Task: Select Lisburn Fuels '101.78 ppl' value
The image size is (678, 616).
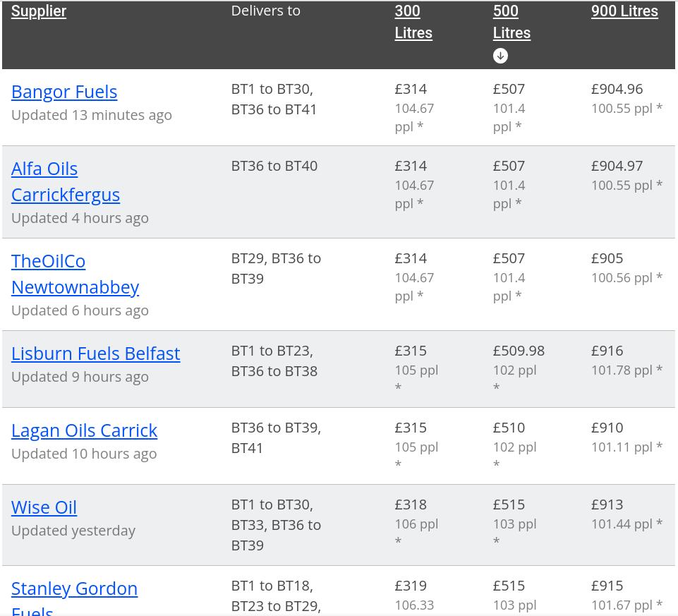Action: click(622, 370)
